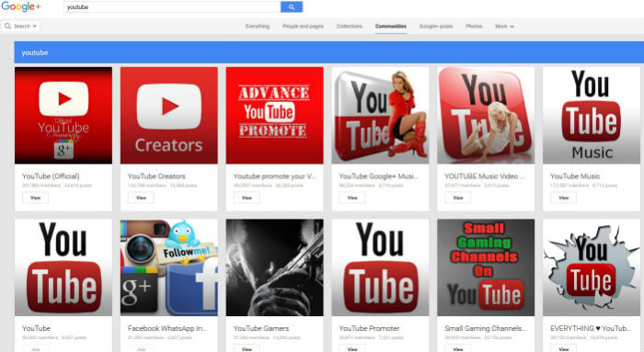644x352 pixels.
Task: Click the 'Facebook WhatsApp In...' title
Action: coord(167,328)
